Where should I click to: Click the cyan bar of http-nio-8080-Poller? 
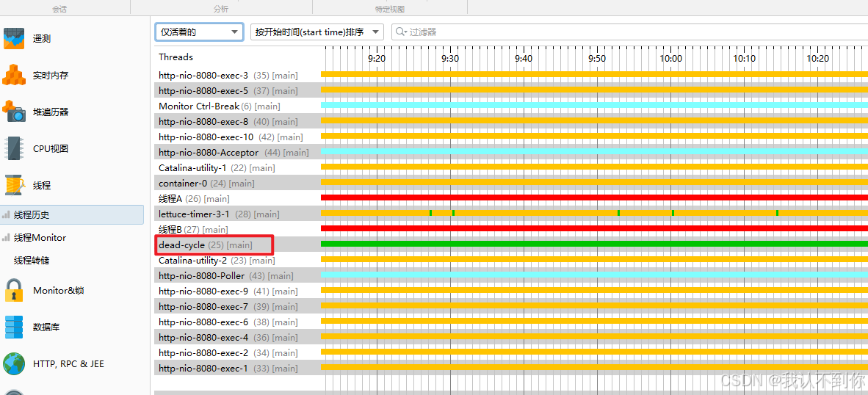(x=595, y=275)
